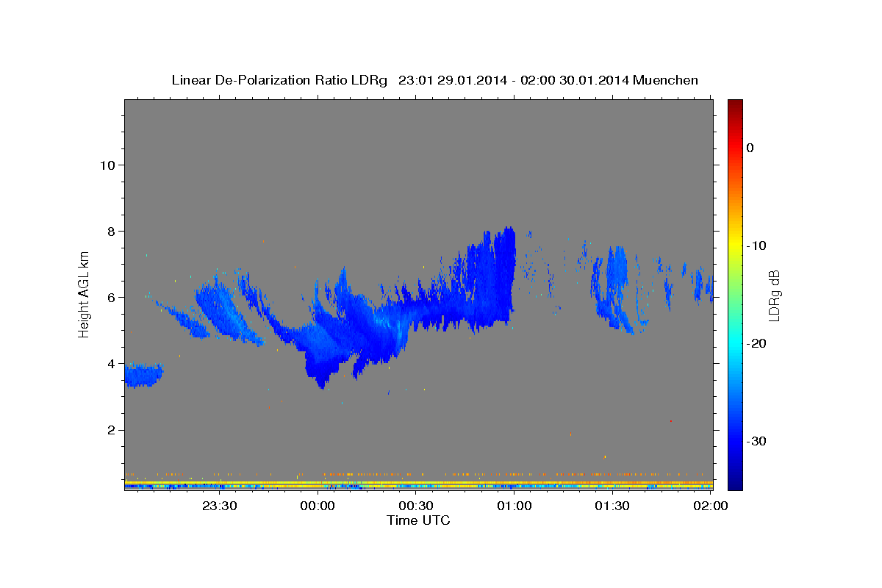Image resolution: width=882 pixels, height=588 pixels.
Task: Click the colorbar value -10
Action: (756, 245)
